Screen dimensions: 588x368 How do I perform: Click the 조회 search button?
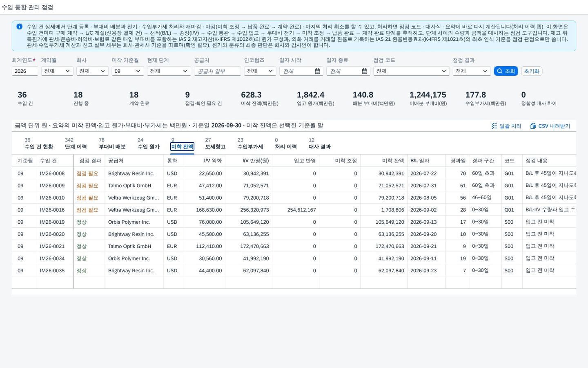tap(506, 71)
